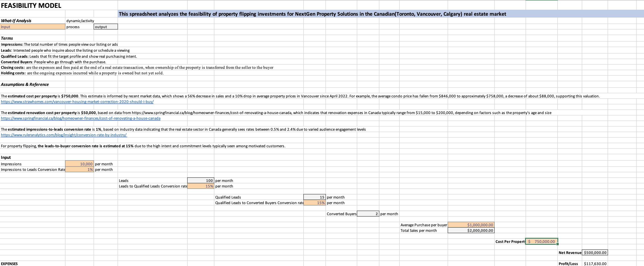Select the Leads to Qualified Leads Conversion rate cell
Image resolution: width=644 pixels, height=266 pixels.
click(201, 186)
